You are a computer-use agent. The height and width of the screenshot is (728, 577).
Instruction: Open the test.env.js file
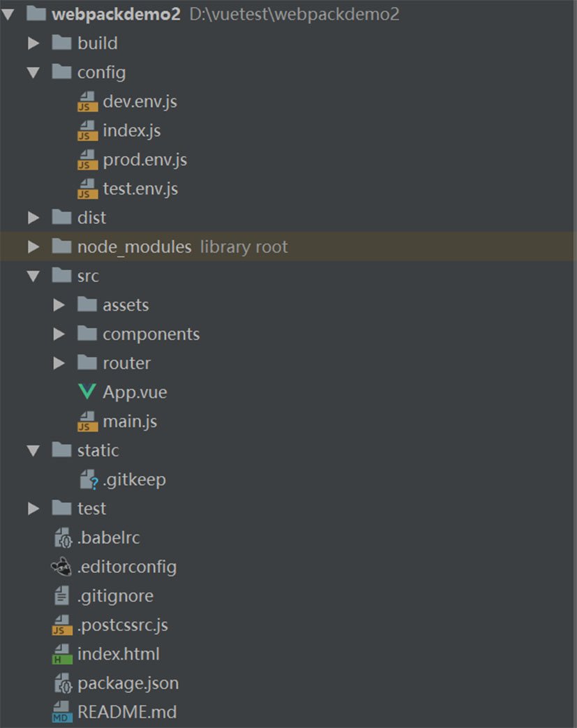(x=140, y=189)
